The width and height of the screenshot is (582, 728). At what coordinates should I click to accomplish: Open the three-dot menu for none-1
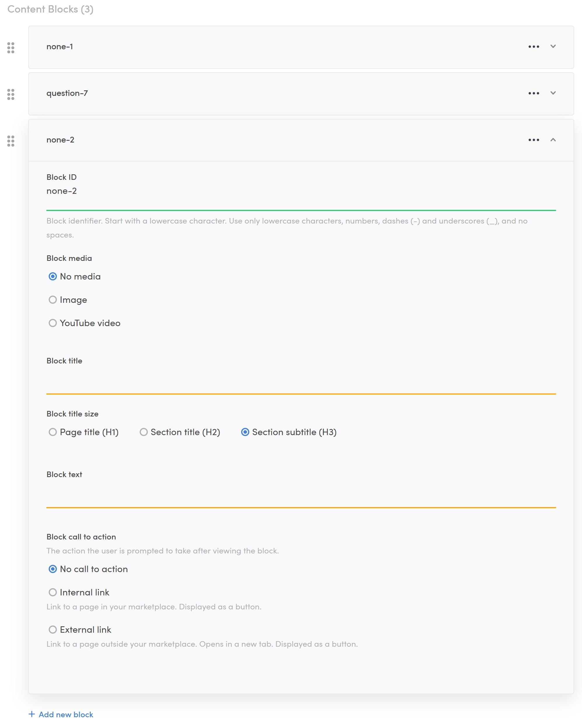coord(533,47)
